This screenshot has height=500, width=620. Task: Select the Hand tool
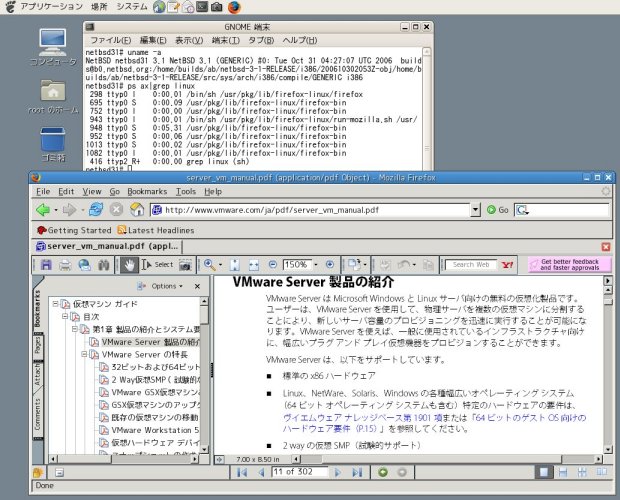click(x=129, y=265)
